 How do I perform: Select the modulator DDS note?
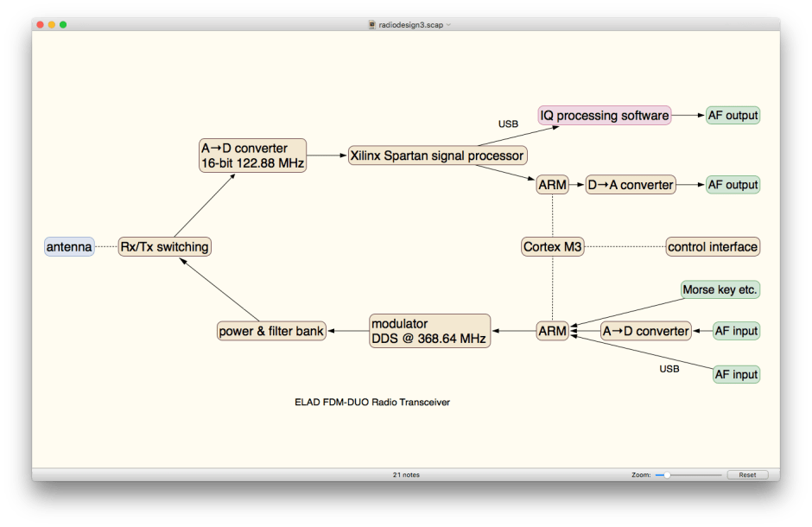pos(429,331)
